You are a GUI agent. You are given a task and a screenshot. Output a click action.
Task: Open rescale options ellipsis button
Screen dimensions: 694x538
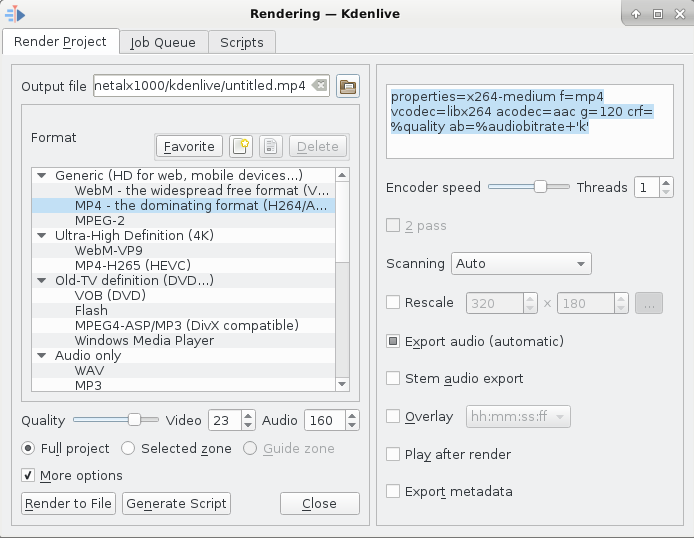(649, 303)
